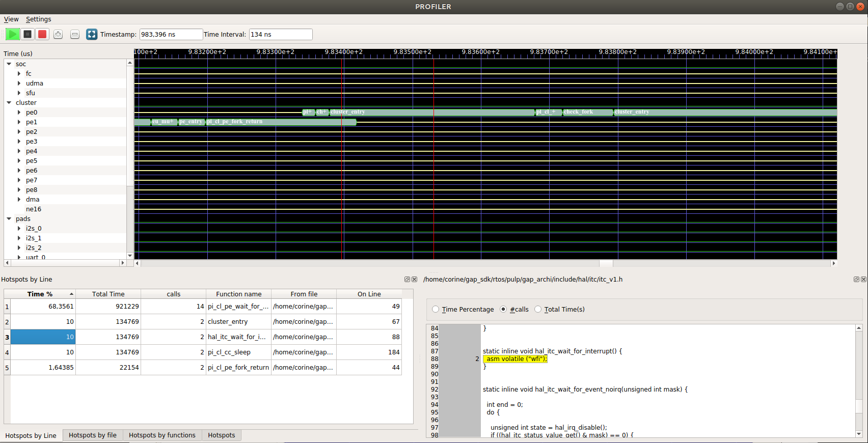Select the pi_cl_cc_sleep function cell
Screen dimensions: 868x443
(238, 352)
